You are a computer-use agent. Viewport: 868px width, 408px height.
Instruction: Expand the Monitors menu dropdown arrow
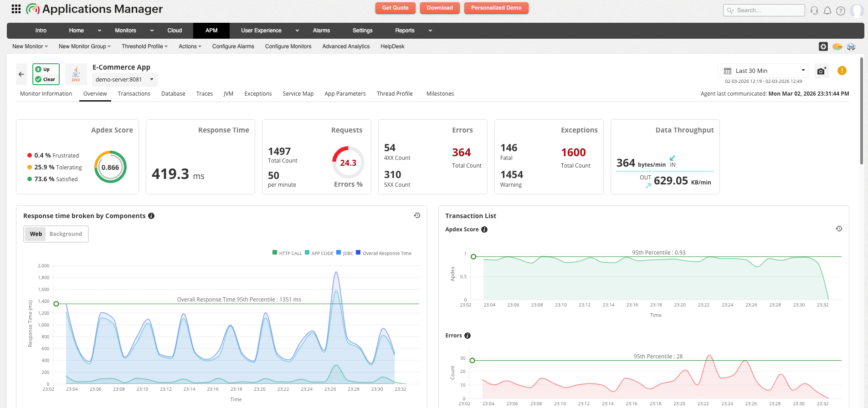[152, 31]
